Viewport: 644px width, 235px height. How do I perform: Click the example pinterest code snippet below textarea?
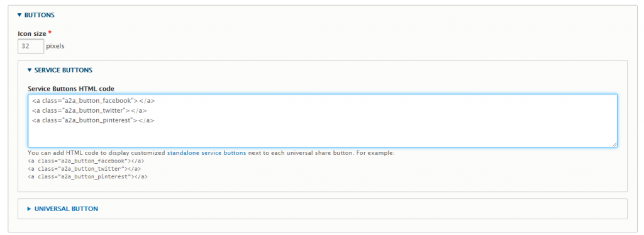pyautogui.click(x=87, y=176)
